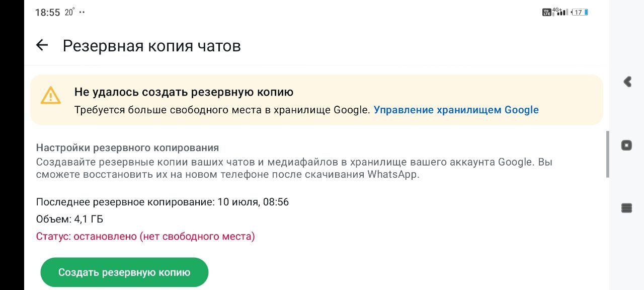
Task: Tap the red status 'остановлено' line
Action: 145,236
